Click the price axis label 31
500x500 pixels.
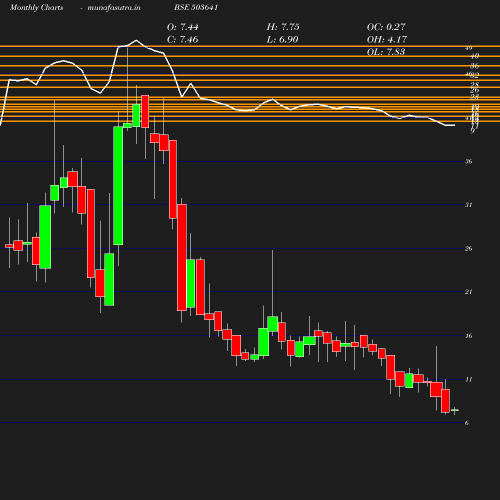tap(469, 205)
